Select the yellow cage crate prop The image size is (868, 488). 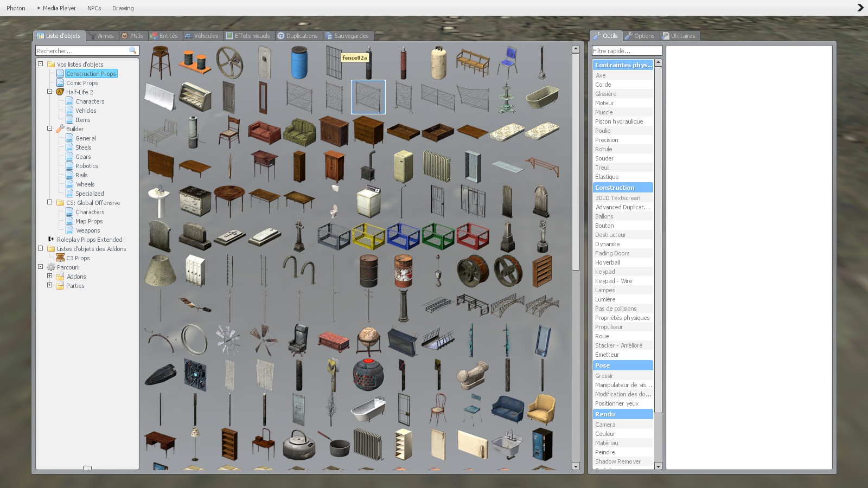coord(368,236)
